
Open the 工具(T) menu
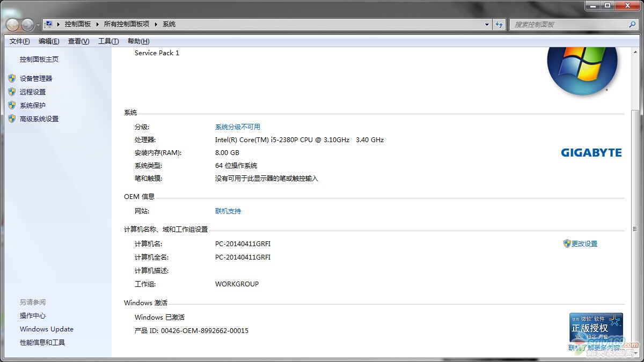pyautogui.click(x=108, y=41)
